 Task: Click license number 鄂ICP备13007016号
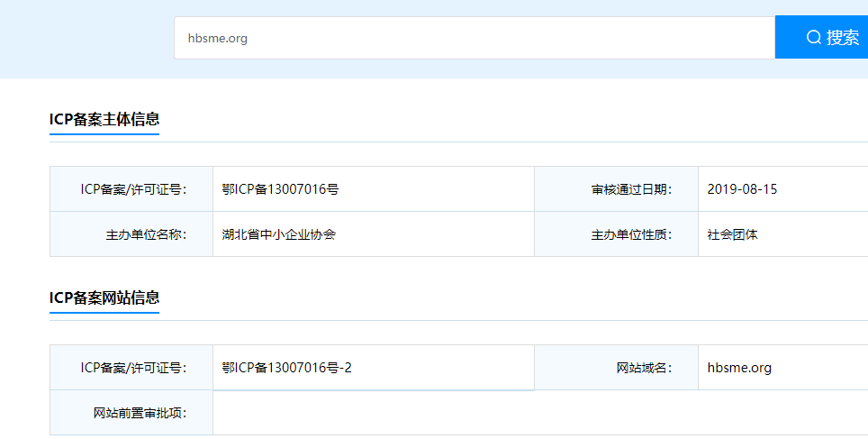(x=280, y=189)
